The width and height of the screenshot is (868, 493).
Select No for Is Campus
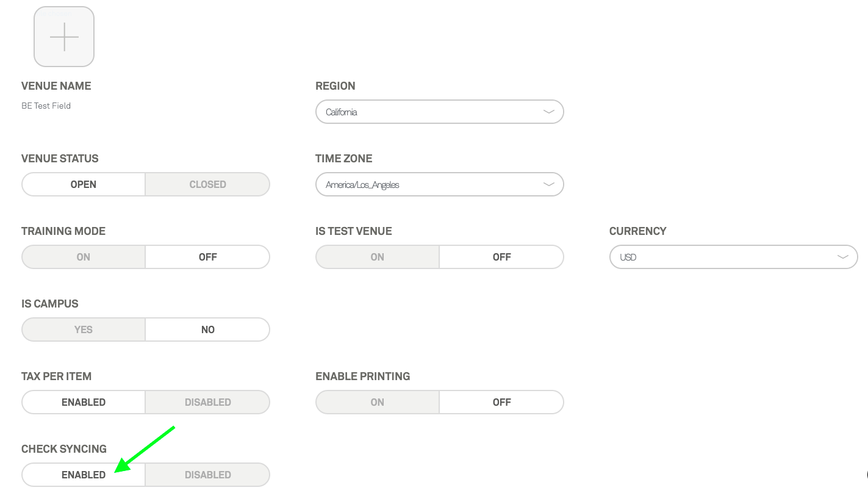click(207, 329)
